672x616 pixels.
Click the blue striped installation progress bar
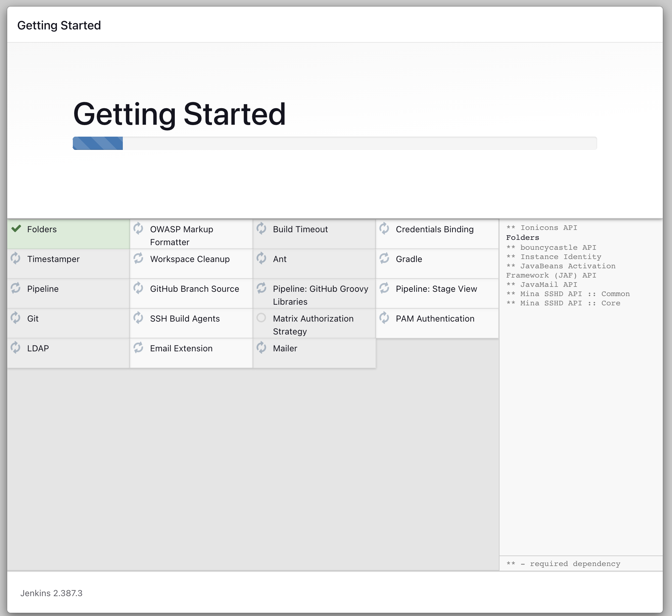98,143
